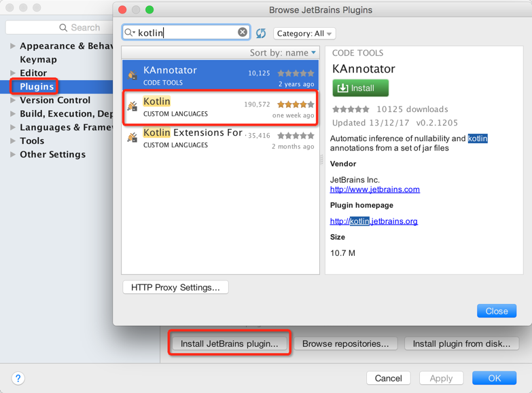The height and width of the screenshot is (393, 532).
Task: Click Browse repositories button
Action: [x=345, y=343]
